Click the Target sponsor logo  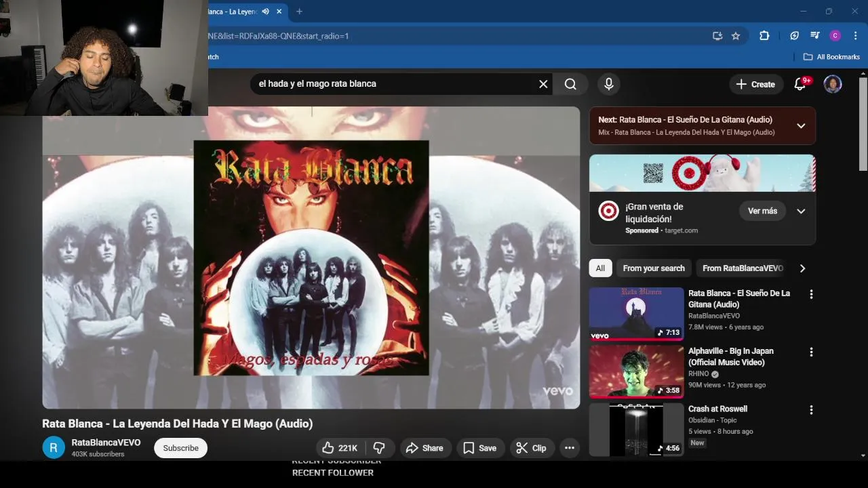(x=608, y=211)
